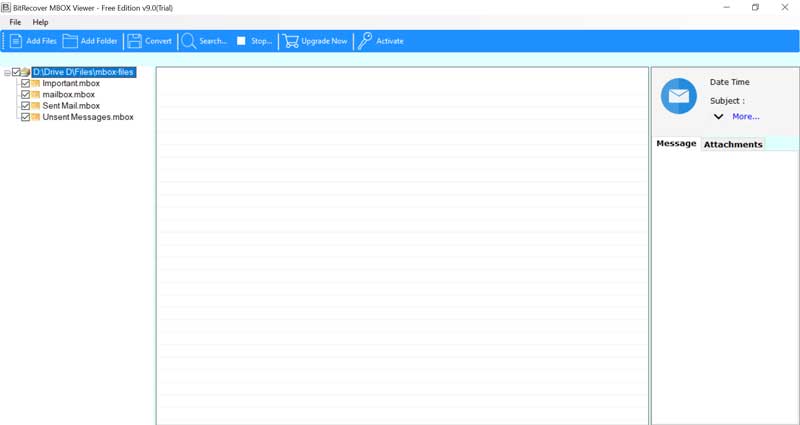Click the Add Folder toolbar icon
Image resolution: width=800 pixels, height=425 pixels.
pos(70,41)
